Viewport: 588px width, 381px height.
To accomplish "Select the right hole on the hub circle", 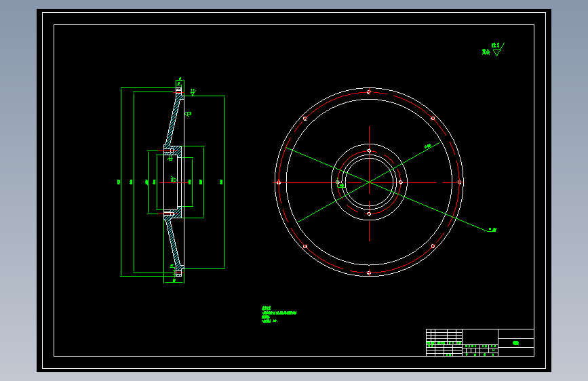I will 401,182.
